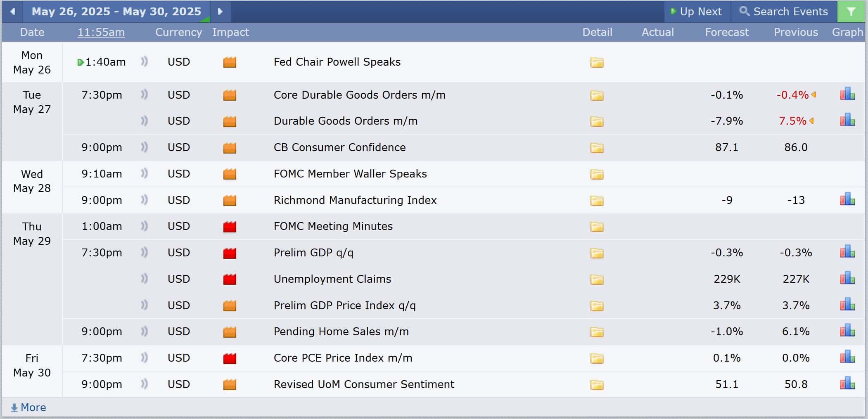Viewport: 868px width, 419px height.
Task: Open detail folder for Prelim GDP q/q
Action: pos(597,253)
